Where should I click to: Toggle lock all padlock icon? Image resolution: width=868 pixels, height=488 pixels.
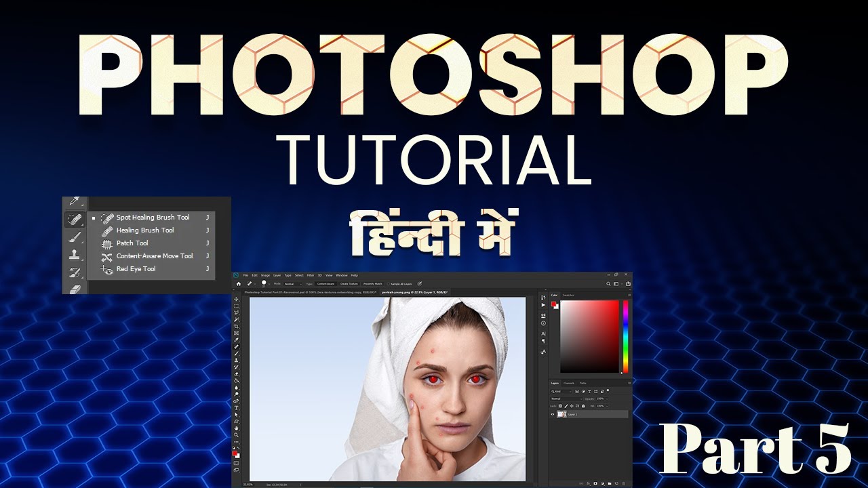tap(583, 406)
